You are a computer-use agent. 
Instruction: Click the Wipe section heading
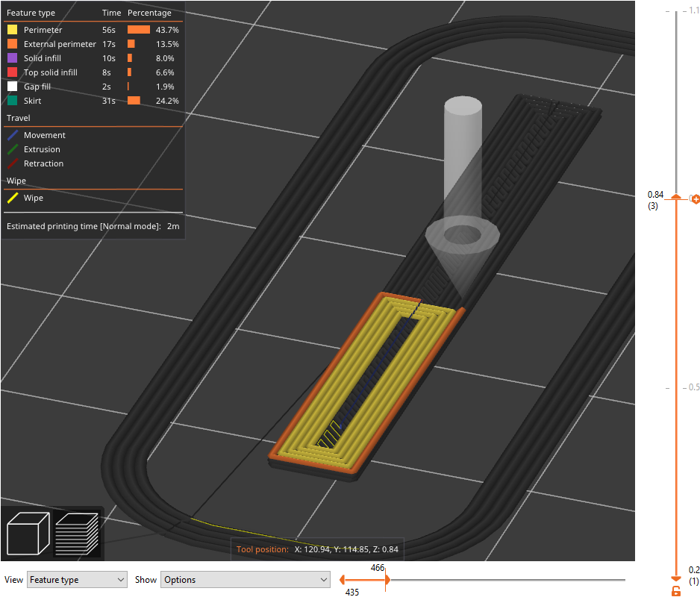click(16, 181)
